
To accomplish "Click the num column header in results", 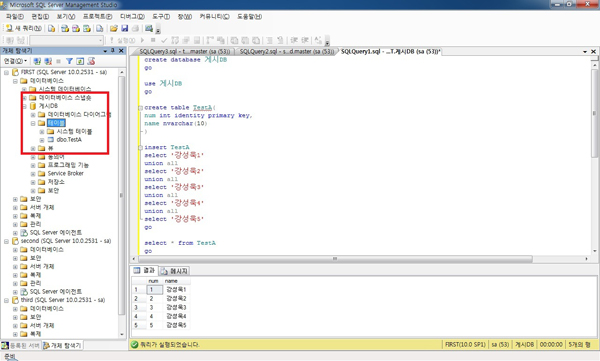I will point(153,281).
